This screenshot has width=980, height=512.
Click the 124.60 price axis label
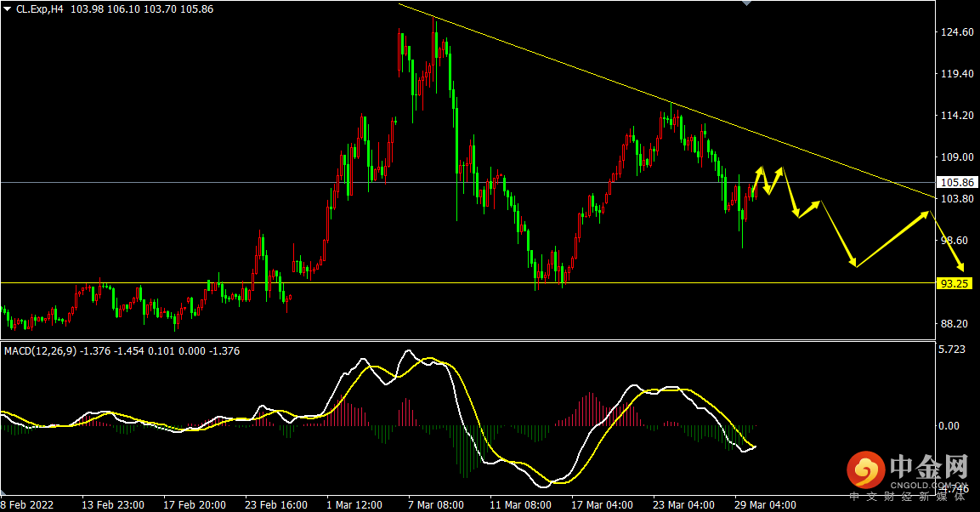[x=957, y=31]
